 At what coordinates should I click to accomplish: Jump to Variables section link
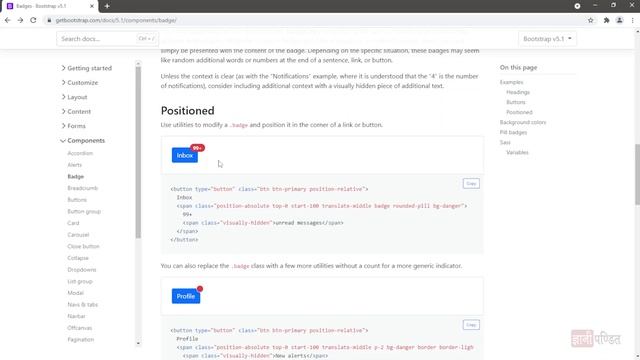tap(517, 152)
